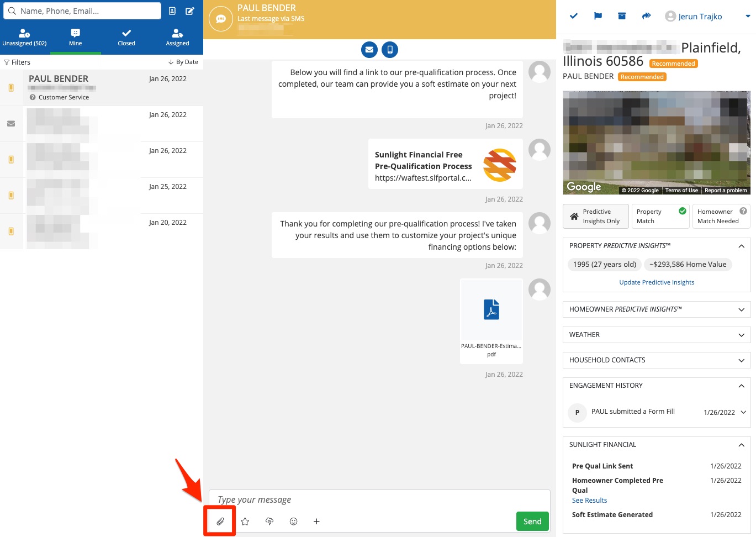Open the Unassigned (502) tab
The height and width of the screenshot is (537, 756).
25,37
